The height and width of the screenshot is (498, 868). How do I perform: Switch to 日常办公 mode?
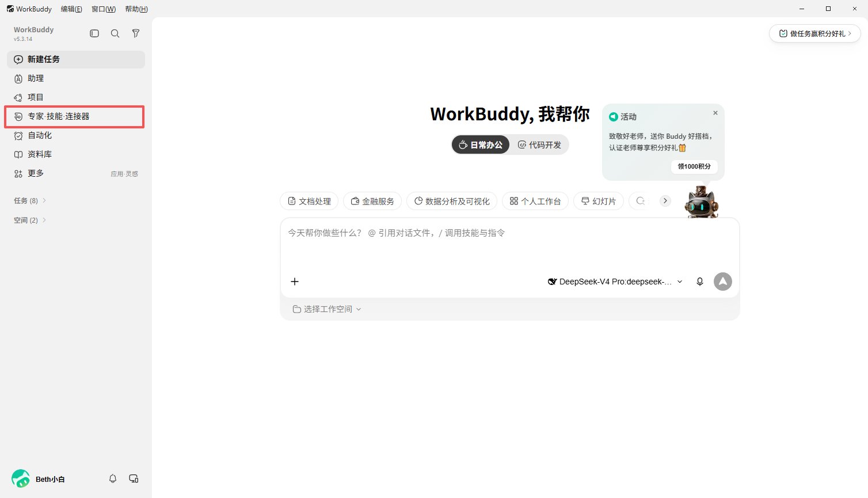(x=481, y=145)
